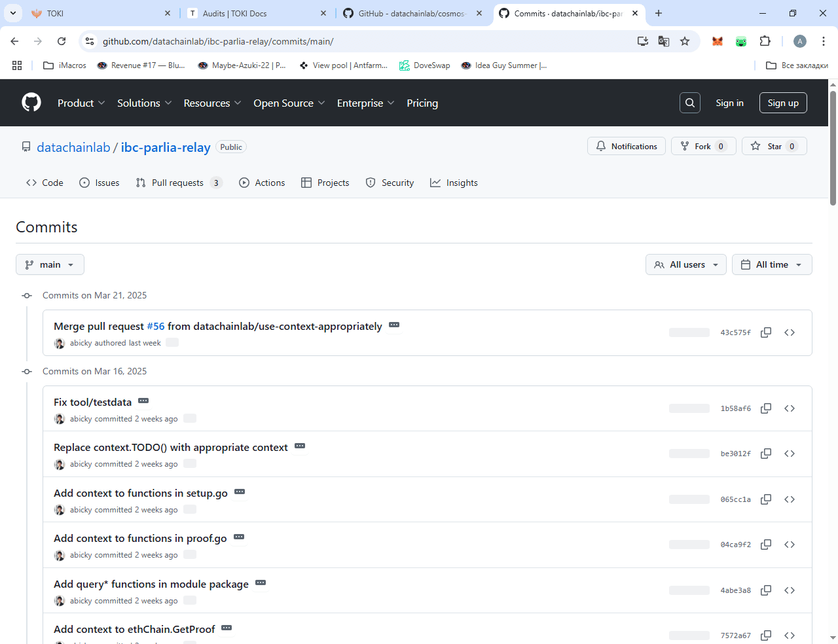Viewport: 838px width, 644px height.
Task: Click the Notifications button
Action: tap(627, 146)
